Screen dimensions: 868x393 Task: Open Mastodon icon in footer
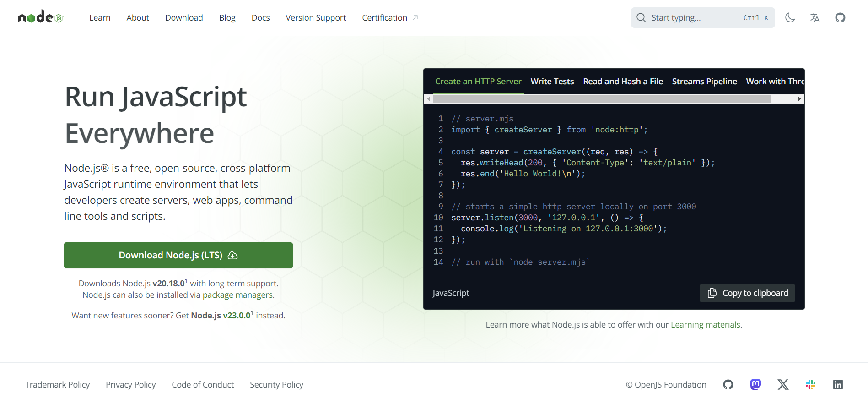pyautogui.click(x=755, y=384)
